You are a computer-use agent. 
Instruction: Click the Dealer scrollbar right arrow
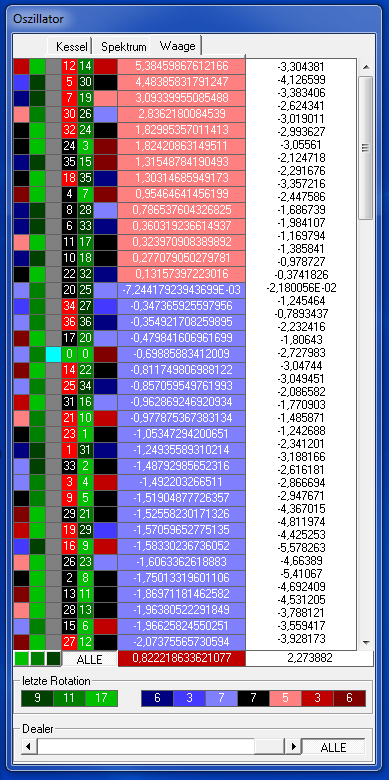click(x=294, y=746)
